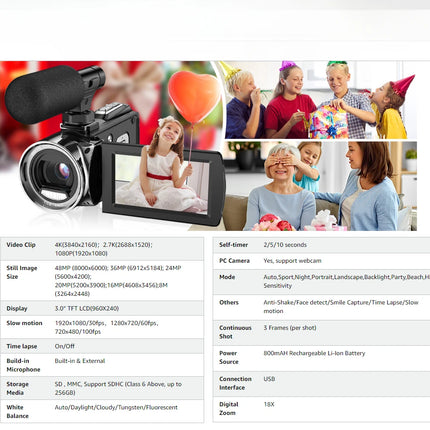Select the '1920x1080/30fps' slow motion value

[80, 323]
